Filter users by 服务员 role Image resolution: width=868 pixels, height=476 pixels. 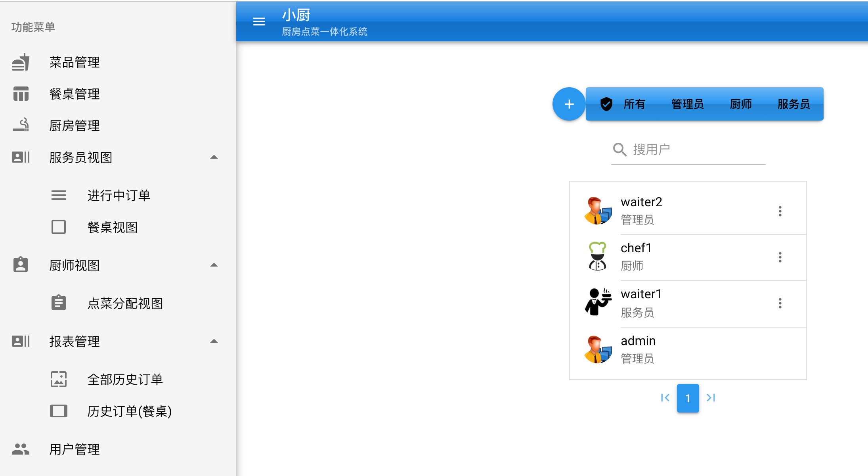[793, 104]
